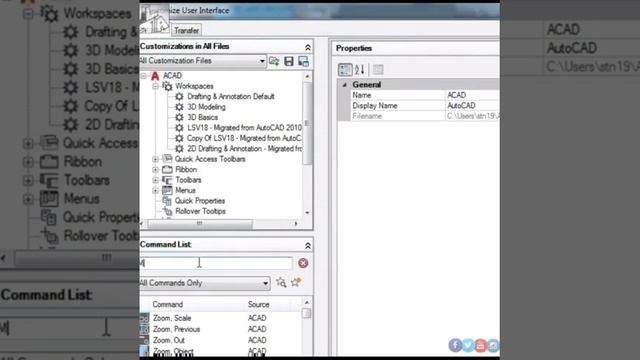
Task: Sort by the Source column header
Action: coord(258,304)
